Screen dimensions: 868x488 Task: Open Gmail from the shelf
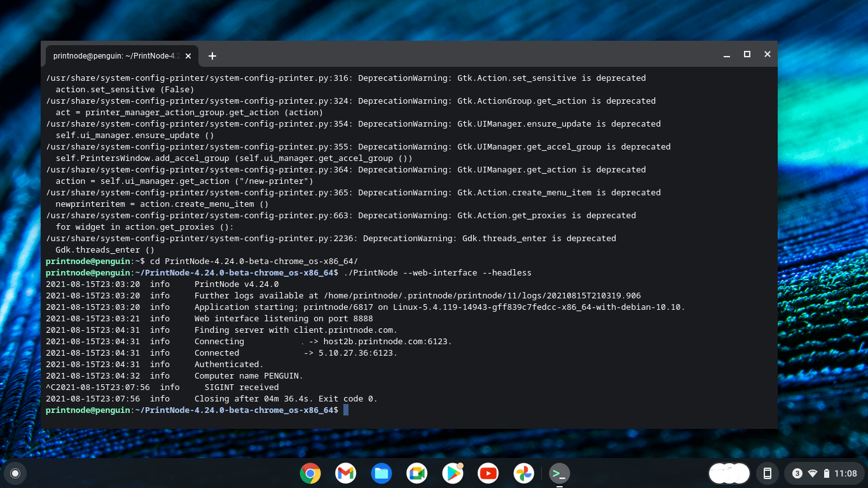click(346, 473)
